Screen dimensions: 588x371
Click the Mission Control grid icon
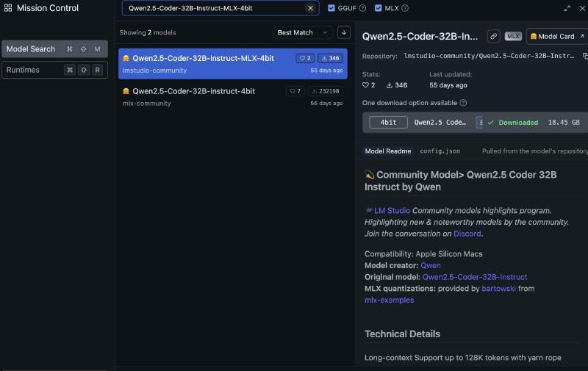(x=8, y=8)
